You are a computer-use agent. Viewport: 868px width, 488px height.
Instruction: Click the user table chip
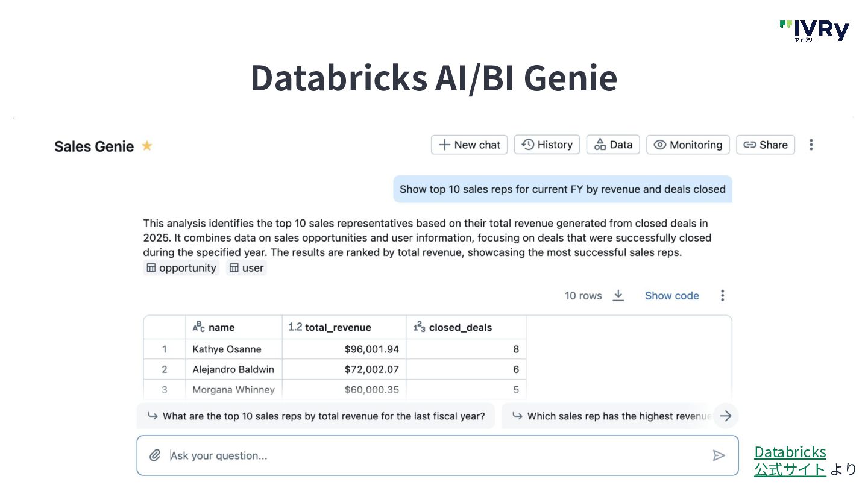point(247,268)
